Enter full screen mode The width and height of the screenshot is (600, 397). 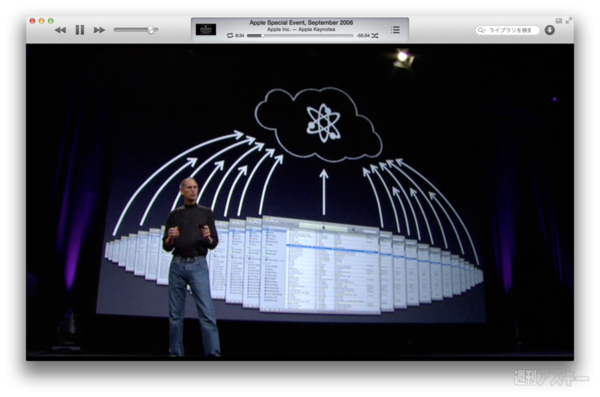(569, 20)
